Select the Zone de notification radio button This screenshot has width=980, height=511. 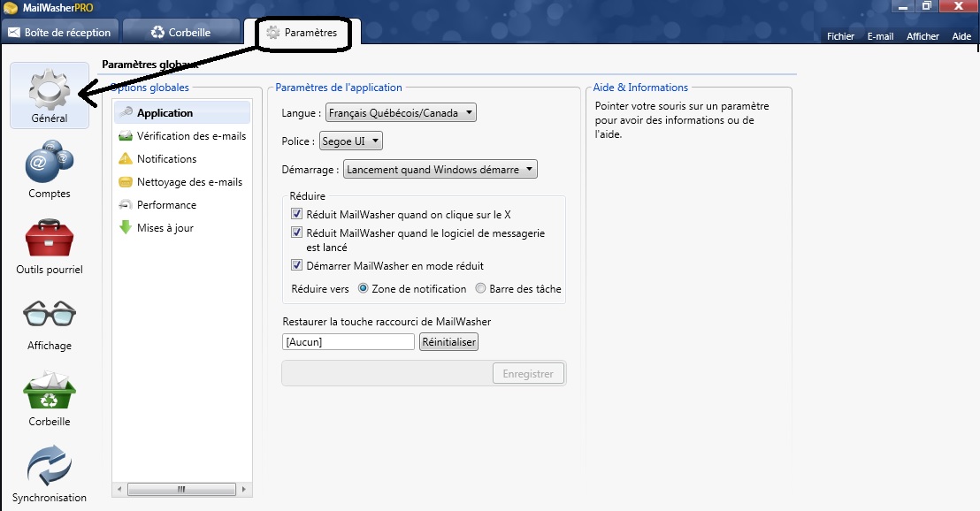pyautogui.click(x=364, y=288)
